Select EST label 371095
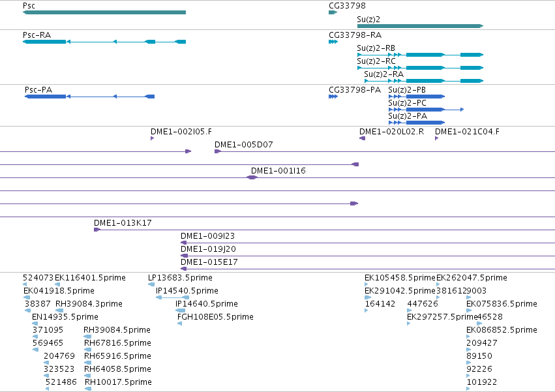 (48, 330)
